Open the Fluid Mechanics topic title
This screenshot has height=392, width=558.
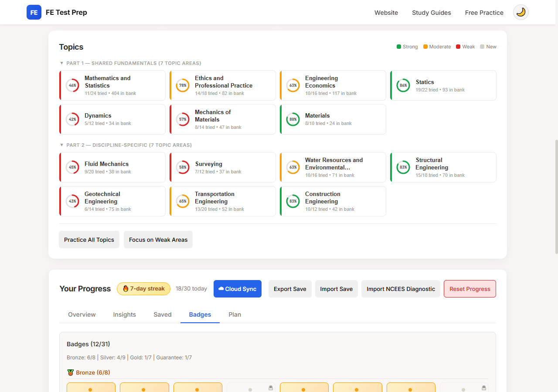(107, 164)
